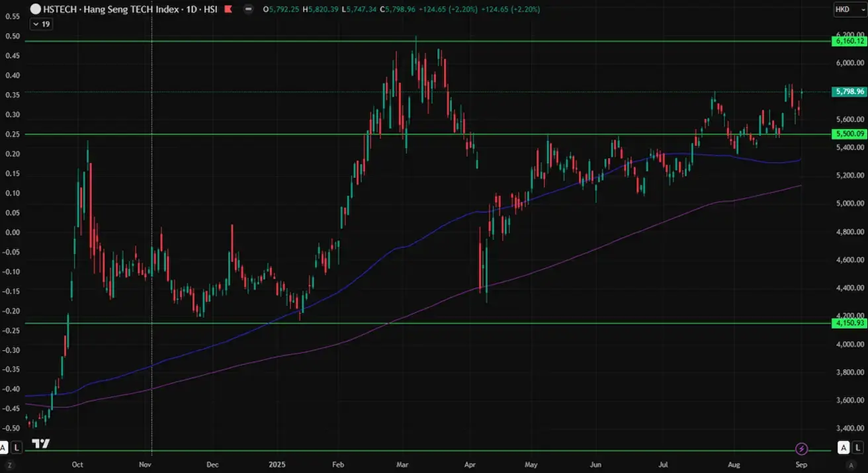This screenshot has height=473, width=868.
Task: Click the -0.50 label on the left axis
Action: (x=11, y=429)
